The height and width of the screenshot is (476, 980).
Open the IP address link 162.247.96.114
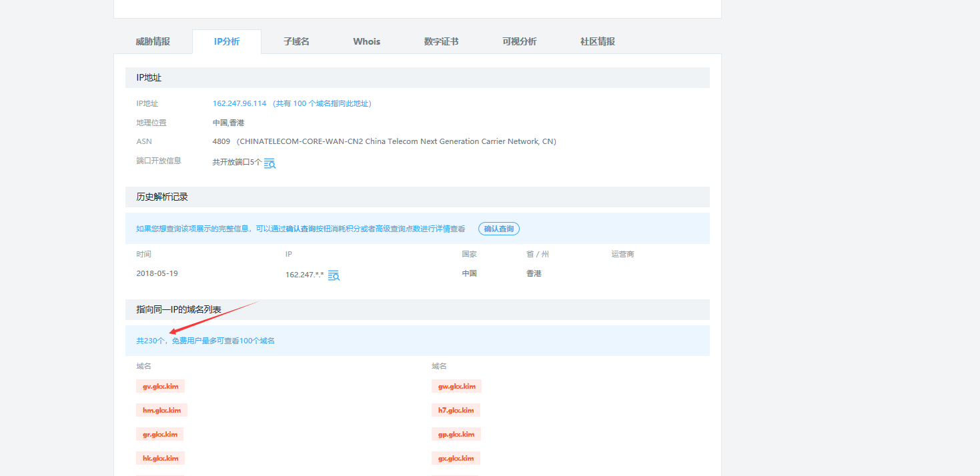239,103
